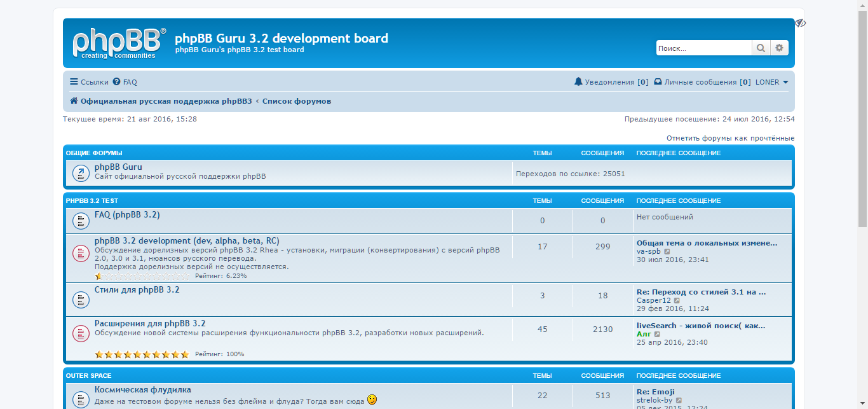Click Текущее время: 21 авг 2016, 15:28
Viewport: 868px width, 409px height.
click(130, 119)
